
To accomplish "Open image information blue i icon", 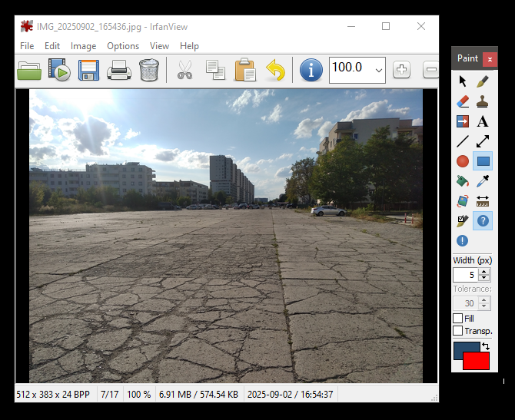I will point(311,70).
